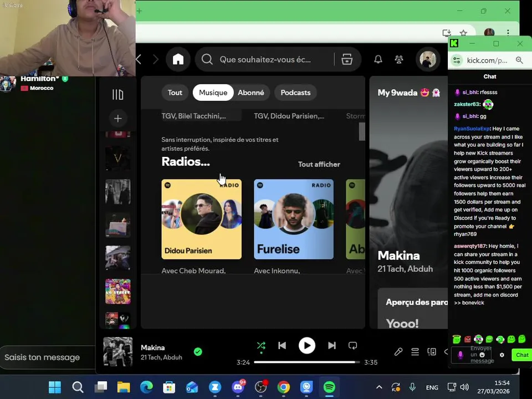Open File Explorer from taskbar
532x399 pixels.
click(124, 387)
